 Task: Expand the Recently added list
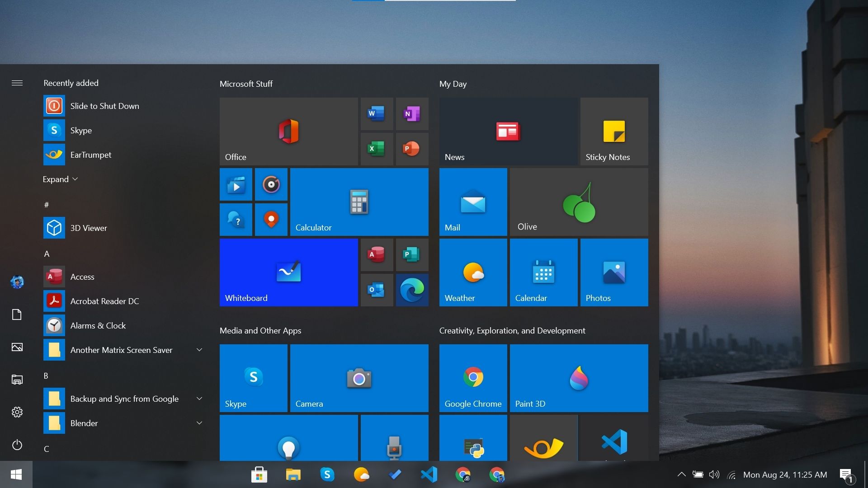pos(61,179)
